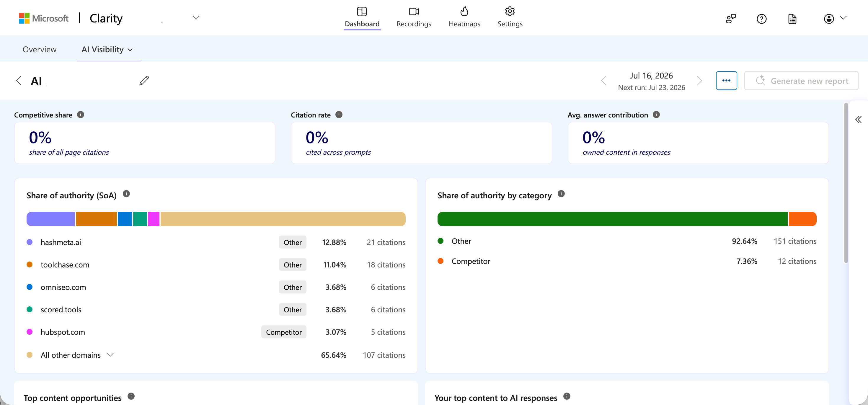868x405 pixels.
Task: Click the Clarity product name
Action: click(106, 18)
